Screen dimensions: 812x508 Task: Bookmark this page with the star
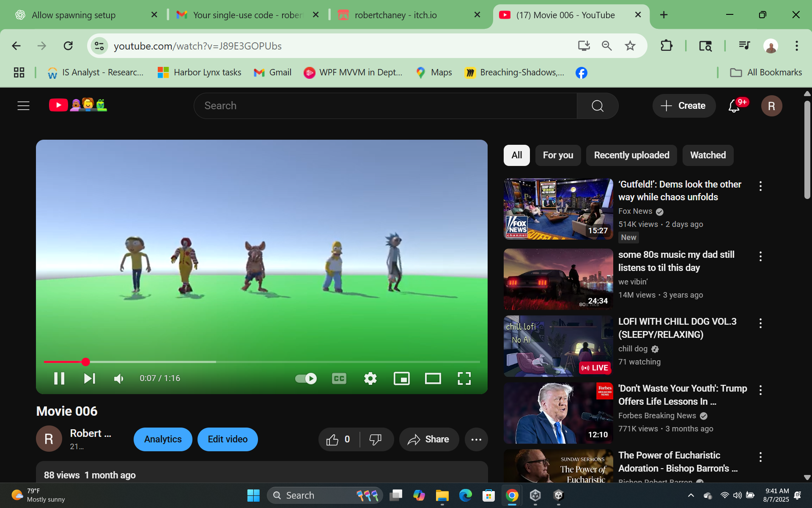pyautogui.click(x=630, y=46)
